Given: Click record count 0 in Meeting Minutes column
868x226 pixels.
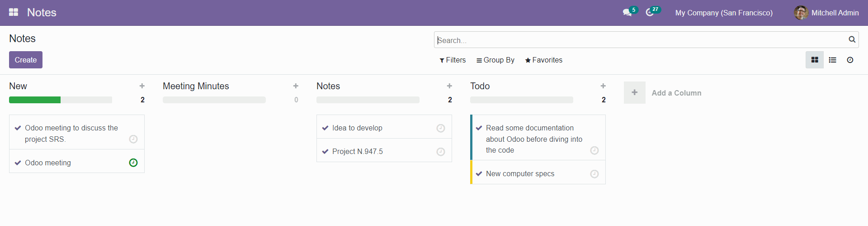Looking at the screenshot, I should click(x=296, y=100).
